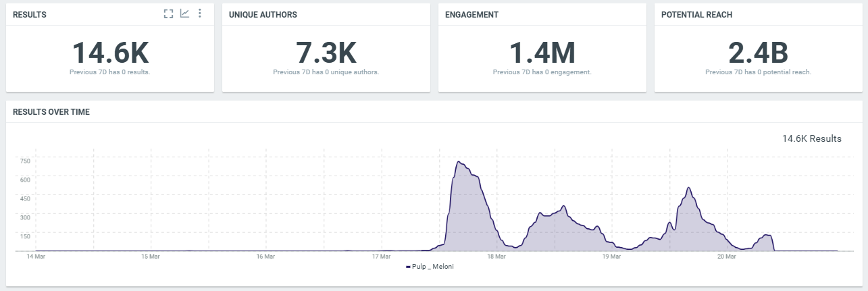
Task: Click the 7.3K unique authors value
Action: pos(326,53)
